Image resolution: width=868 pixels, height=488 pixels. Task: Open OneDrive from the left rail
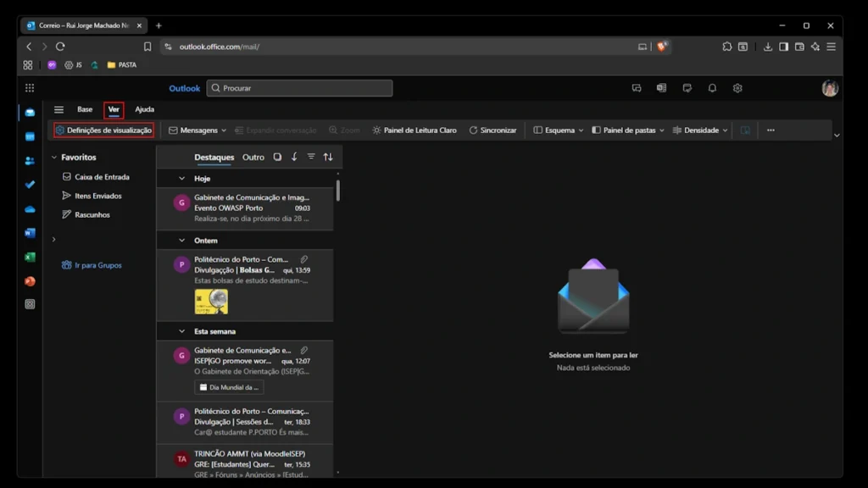[x=30, y=208]
